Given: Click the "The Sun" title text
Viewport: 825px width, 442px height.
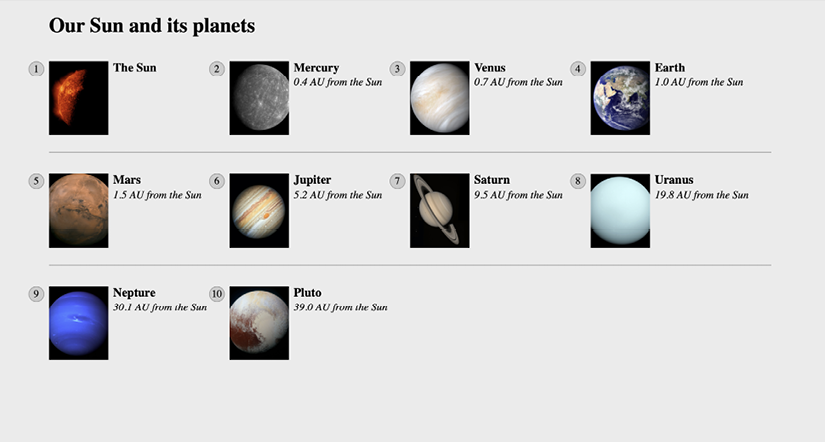Looking at the screenshot, I should tap(134, 68).
